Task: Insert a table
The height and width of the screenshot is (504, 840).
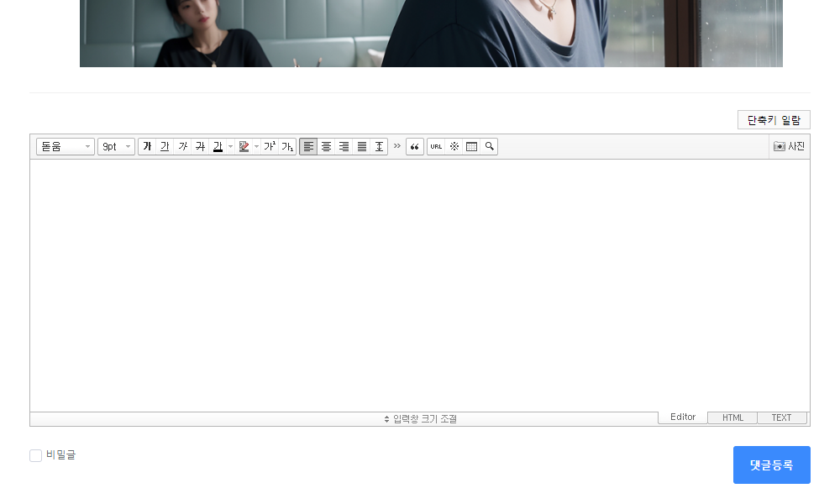Action: (x=471, y=146)
